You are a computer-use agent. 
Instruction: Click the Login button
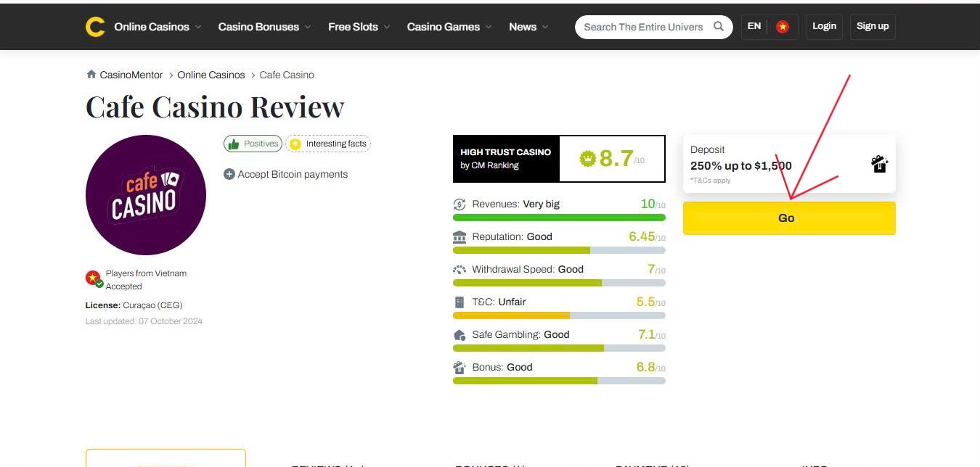click(824, 26)
